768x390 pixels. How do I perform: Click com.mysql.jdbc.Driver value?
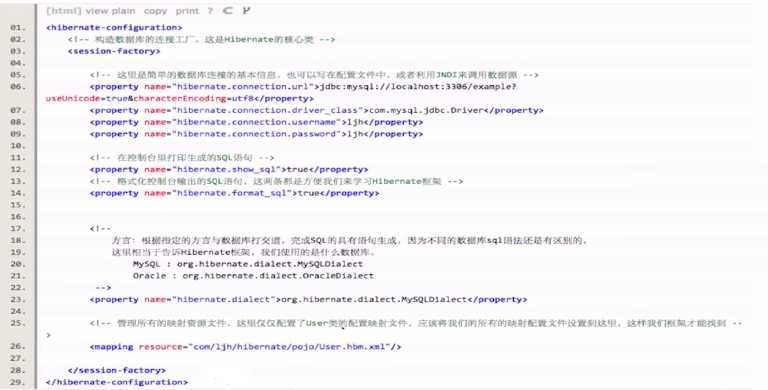[426, 110]
